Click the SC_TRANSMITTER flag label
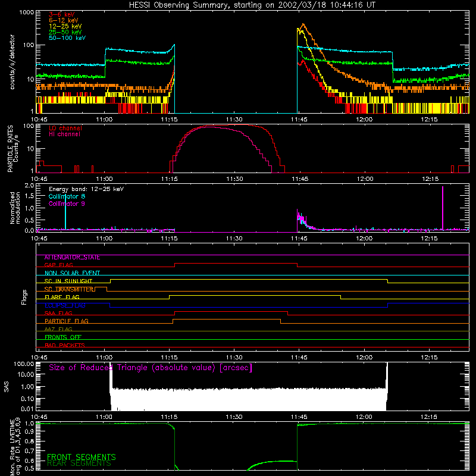Screen dimensions: 476x476 tap(68, 289)
